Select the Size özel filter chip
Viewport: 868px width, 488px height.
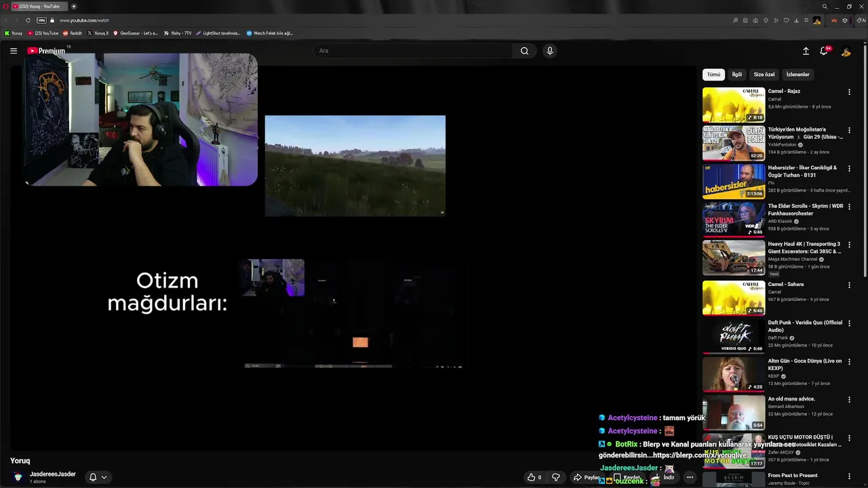764,75
